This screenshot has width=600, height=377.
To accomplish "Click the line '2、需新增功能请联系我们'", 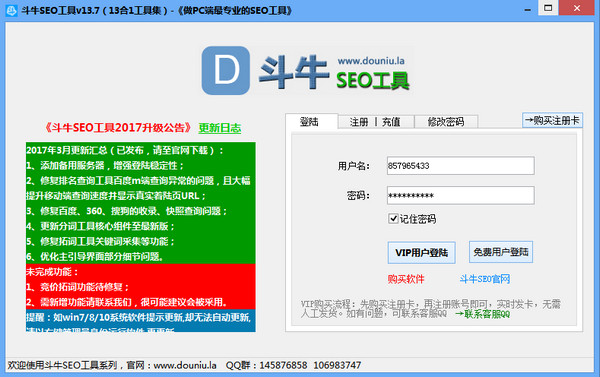I will [126, 302].
